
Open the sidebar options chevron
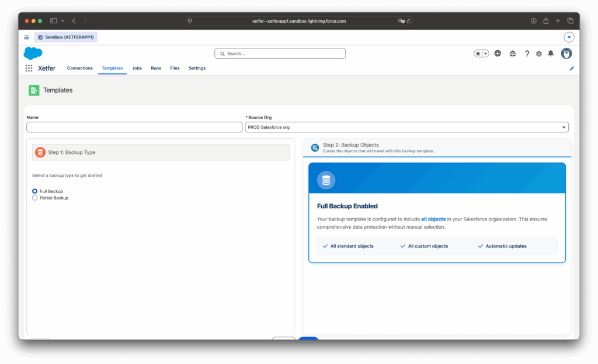click(62, 21)
